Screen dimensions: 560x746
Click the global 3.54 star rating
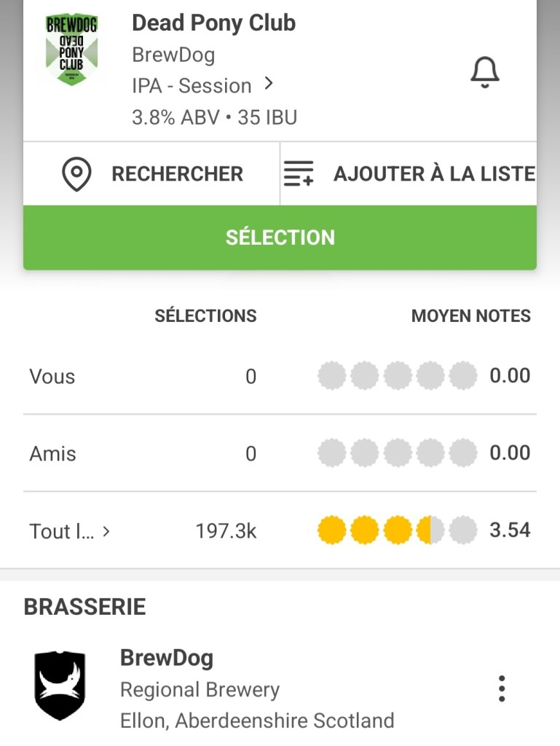(x=397, y=530)
